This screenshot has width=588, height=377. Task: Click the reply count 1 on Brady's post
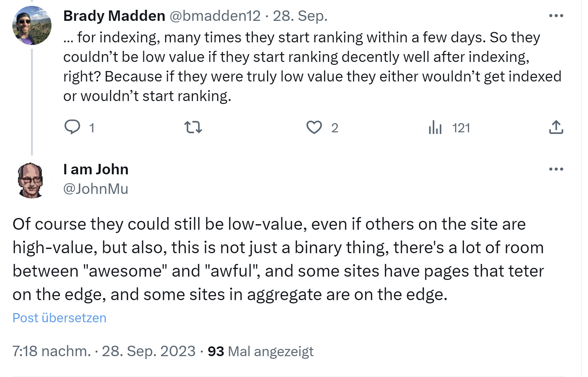tap(92, 128)
